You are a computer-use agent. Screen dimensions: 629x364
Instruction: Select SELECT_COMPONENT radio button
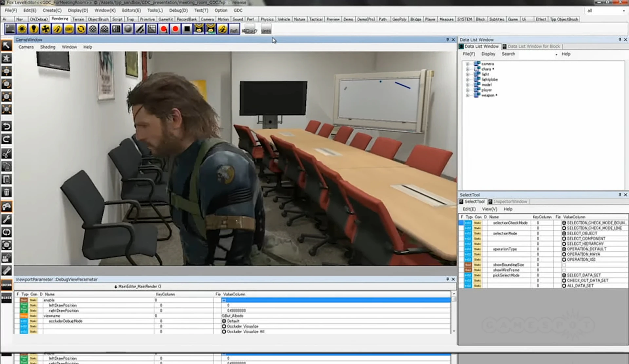coord(564,239)
